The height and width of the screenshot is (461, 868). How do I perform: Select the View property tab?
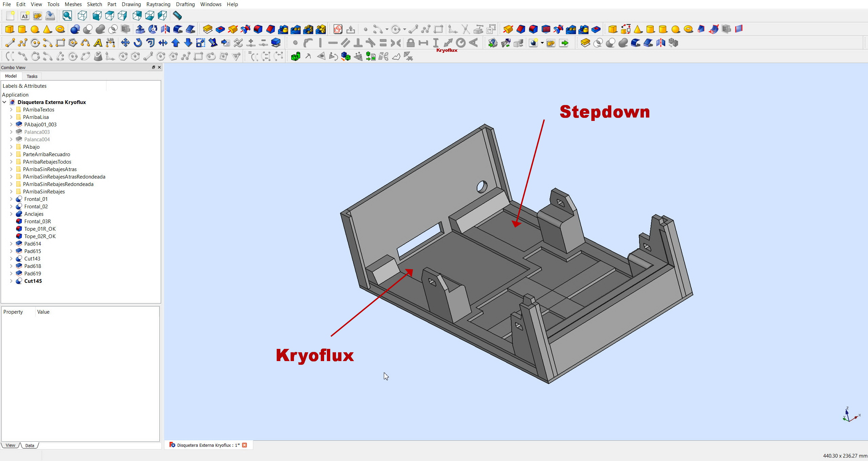point(11,445)
